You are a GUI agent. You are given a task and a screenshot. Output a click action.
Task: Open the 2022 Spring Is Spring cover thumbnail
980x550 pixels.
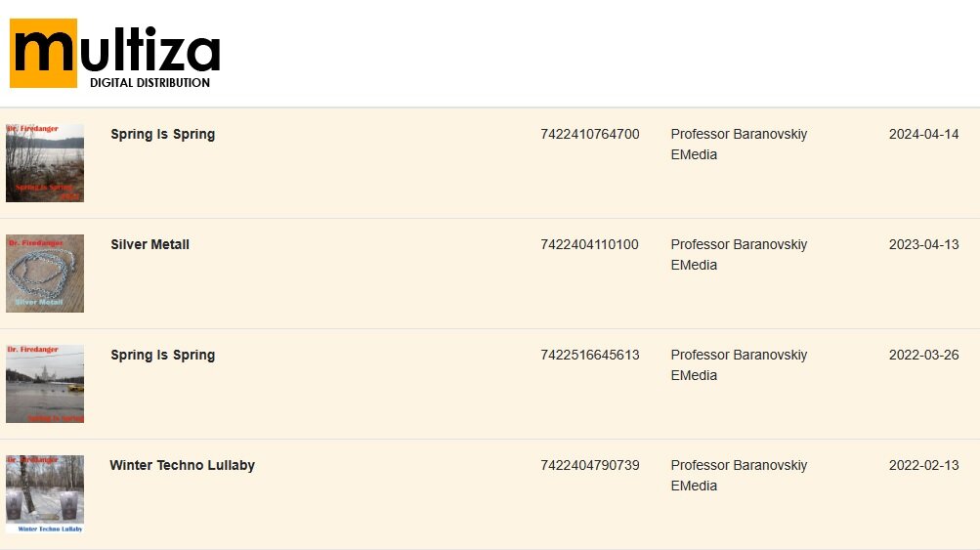pos(45,384)
